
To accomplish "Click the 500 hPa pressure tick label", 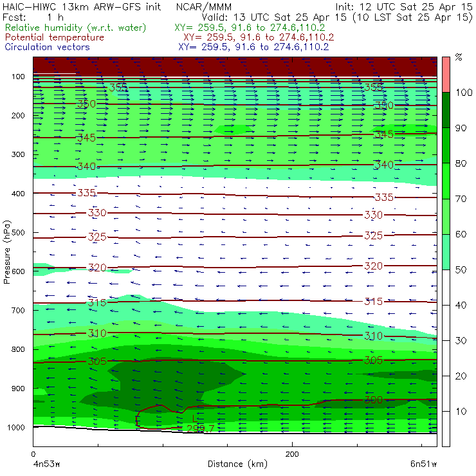I will tap(18, 232).
